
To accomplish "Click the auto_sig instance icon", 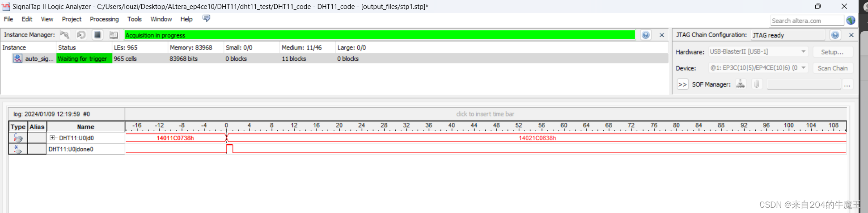I will 17,58.
